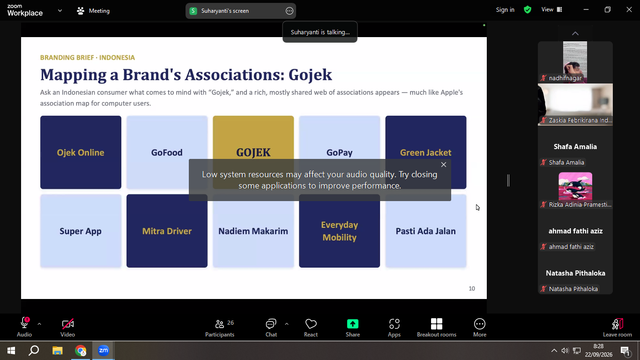This screenshot has height=360, width=640.
Task: Click the Meeting tab in the top bar
Action: click(x=93, y=11)
